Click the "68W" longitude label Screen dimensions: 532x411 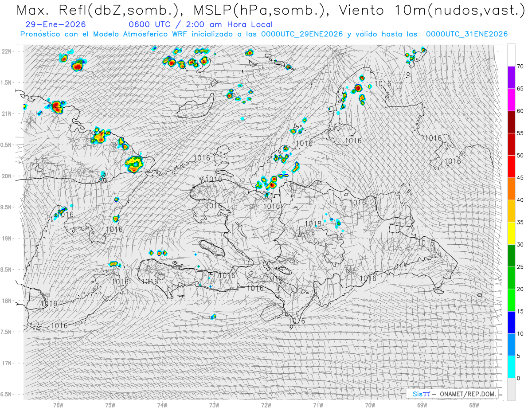474,405
